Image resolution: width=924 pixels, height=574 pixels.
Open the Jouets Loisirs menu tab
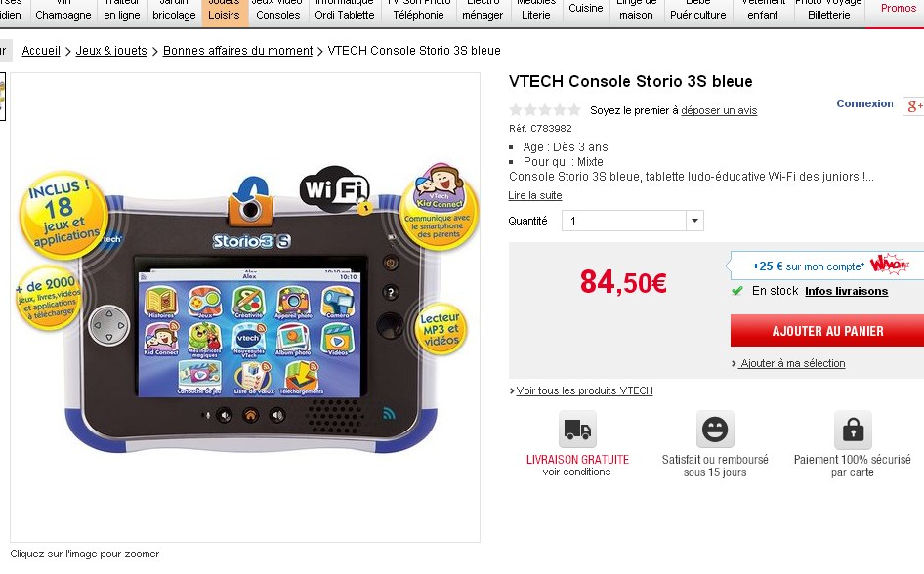(x=224, y=10)
